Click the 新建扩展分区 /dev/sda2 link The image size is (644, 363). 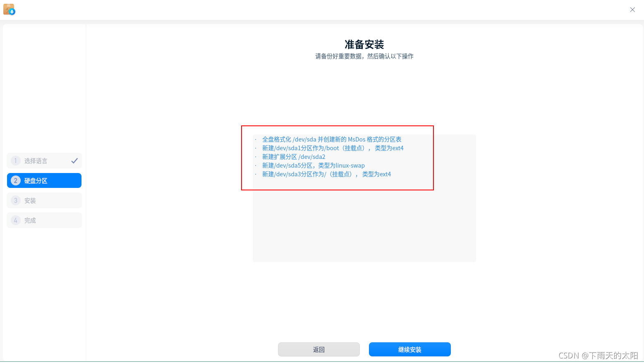(294, 156)
